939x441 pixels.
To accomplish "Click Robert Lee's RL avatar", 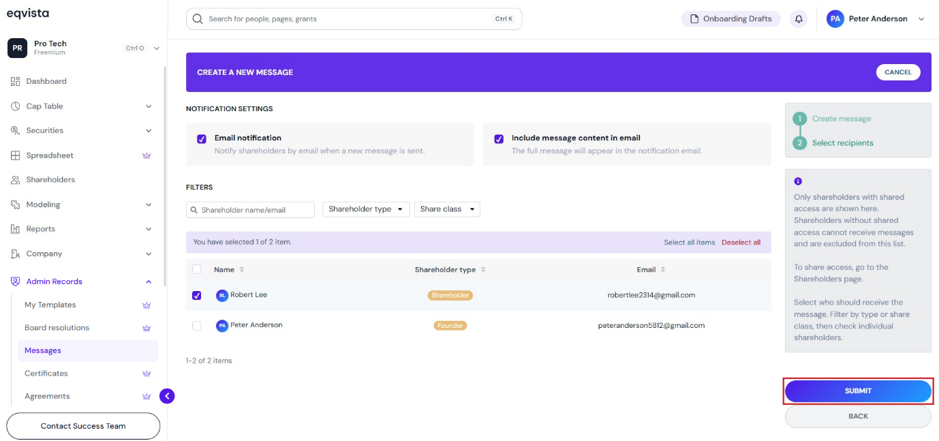I will pos(222,295).
